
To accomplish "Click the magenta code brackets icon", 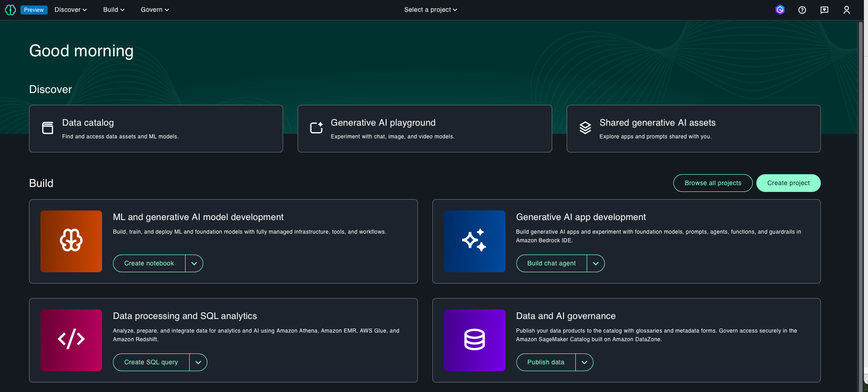I will [x=71, y=340].
